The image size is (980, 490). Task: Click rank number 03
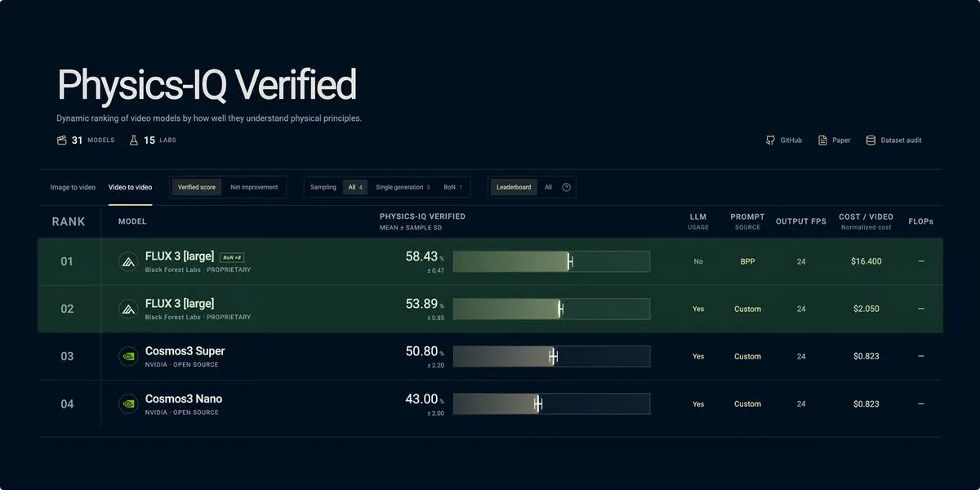67,356
